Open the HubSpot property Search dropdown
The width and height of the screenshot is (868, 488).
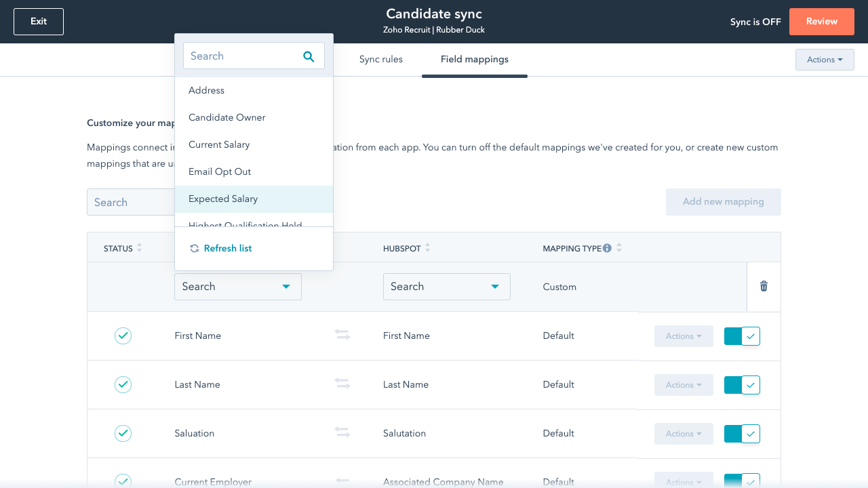tap(446, 286)
